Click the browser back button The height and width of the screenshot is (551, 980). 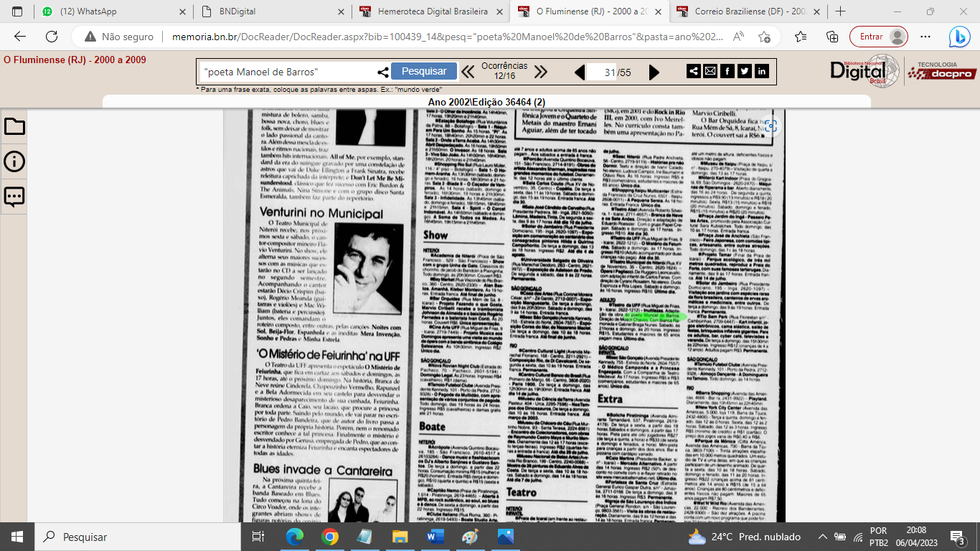[x=20, y=37]
